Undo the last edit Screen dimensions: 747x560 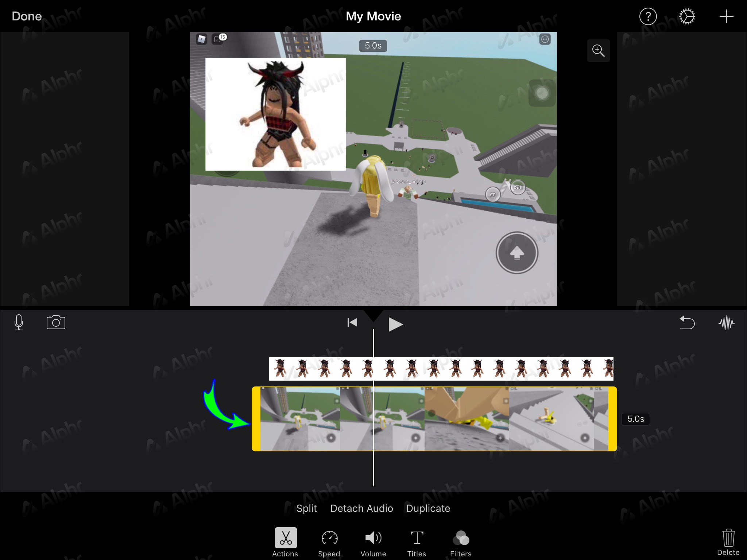coord(687,323)
